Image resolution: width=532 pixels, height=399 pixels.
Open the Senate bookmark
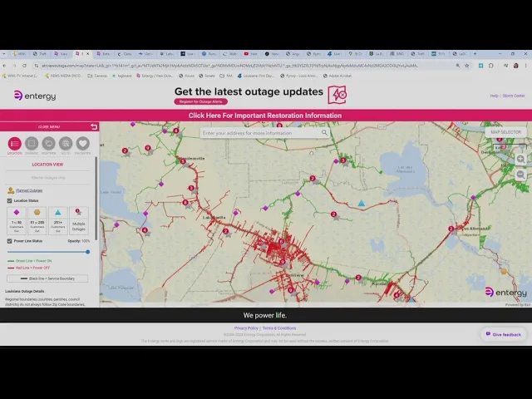click(x=207, y=76)
